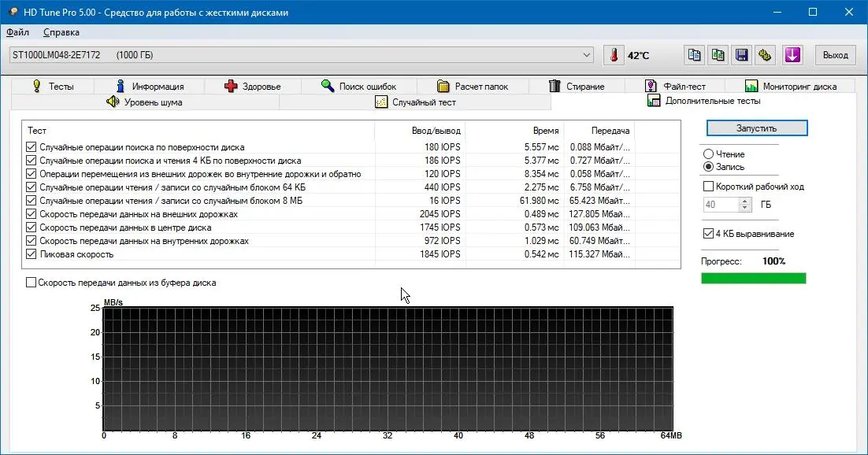This screenshot has width=868, height=455.
Task: Click the Передача column header
Action: pos(599,131)
